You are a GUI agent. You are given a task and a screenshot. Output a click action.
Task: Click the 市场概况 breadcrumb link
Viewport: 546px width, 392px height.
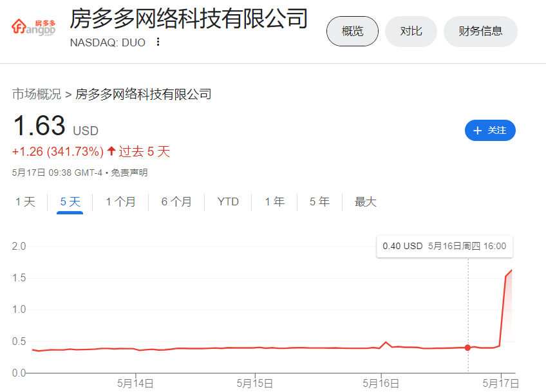[x=37, y=94]
